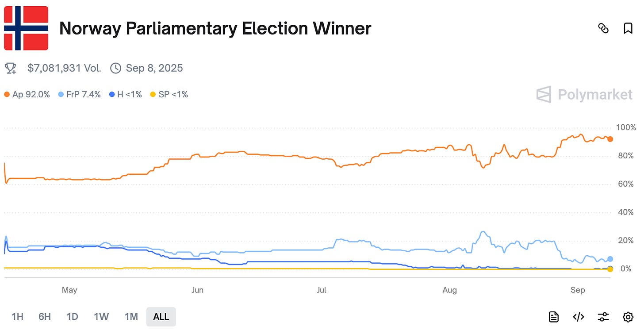
Task: Click the Polymarket logo watermark
Action: click(584, 94)
